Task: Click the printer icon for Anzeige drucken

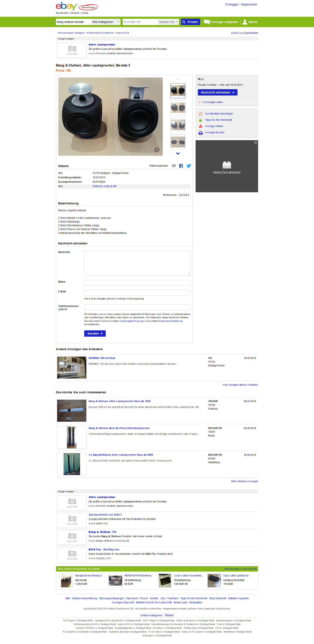Action: pos(201,133)
